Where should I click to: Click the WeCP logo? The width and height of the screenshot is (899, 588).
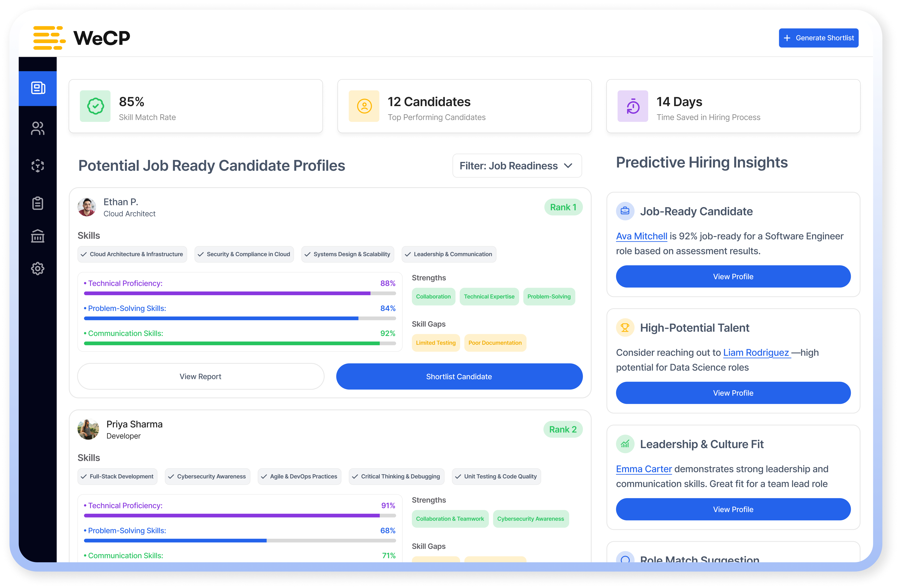(82, 38)
